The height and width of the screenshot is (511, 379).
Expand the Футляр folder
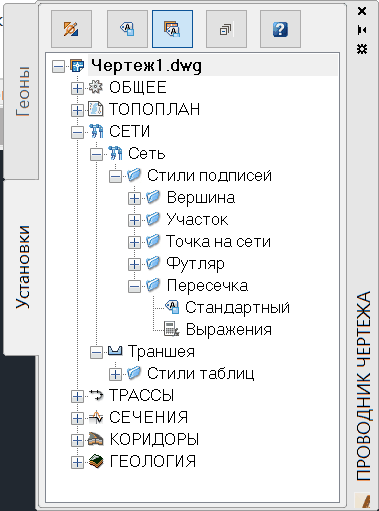pyautogui.click(x=134, y=265)
